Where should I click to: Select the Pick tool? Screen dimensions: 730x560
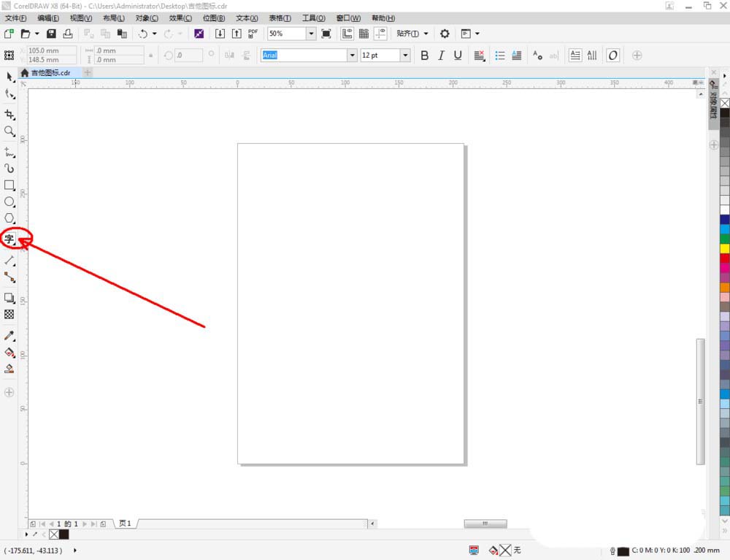(x=9, y=77)
